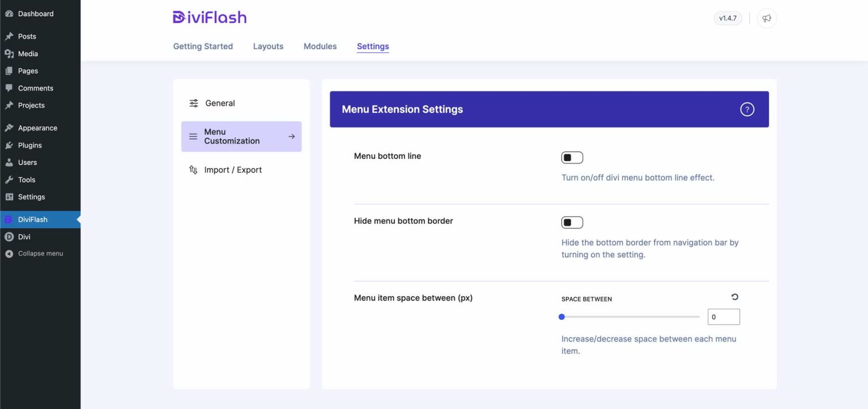Click the DiviFlash logo at the top
868x409 pixels.
coord(209,17)
